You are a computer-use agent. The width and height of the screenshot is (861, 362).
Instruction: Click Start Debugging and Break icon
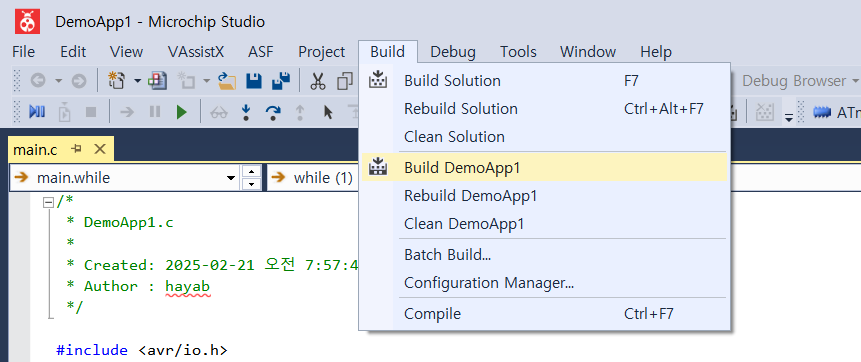(x=37, y=112)
